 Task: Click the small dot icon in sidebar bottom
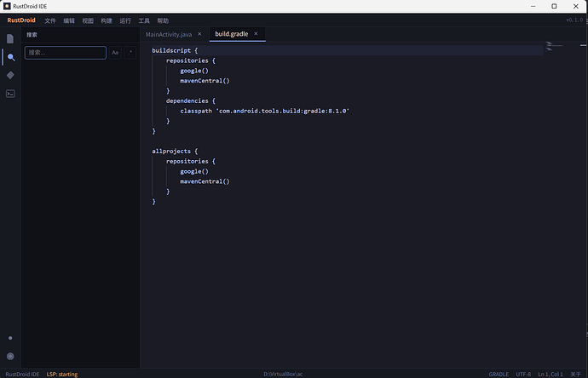[10, 338]
